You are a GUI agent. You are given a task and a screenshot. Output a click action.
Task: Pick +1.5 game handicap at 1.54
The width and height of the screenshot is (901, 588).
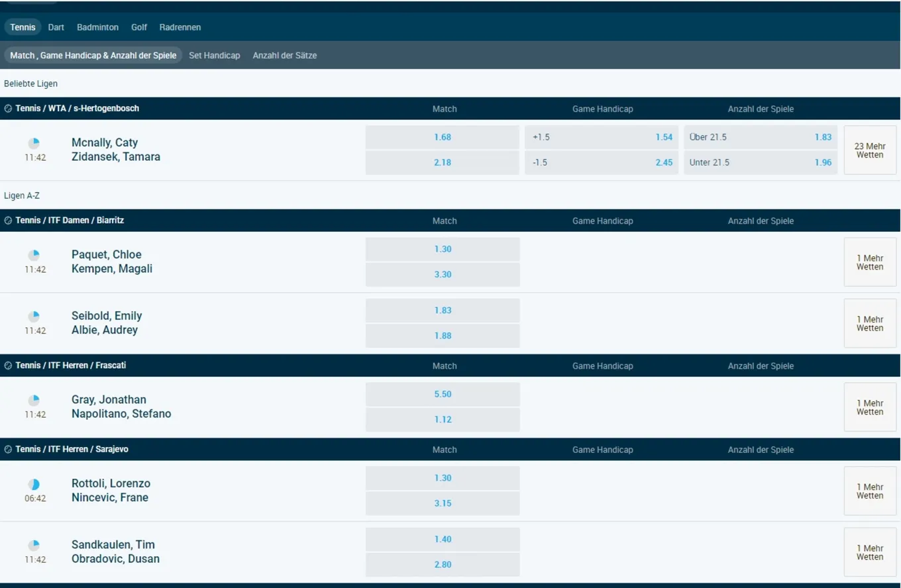(602, 137)
